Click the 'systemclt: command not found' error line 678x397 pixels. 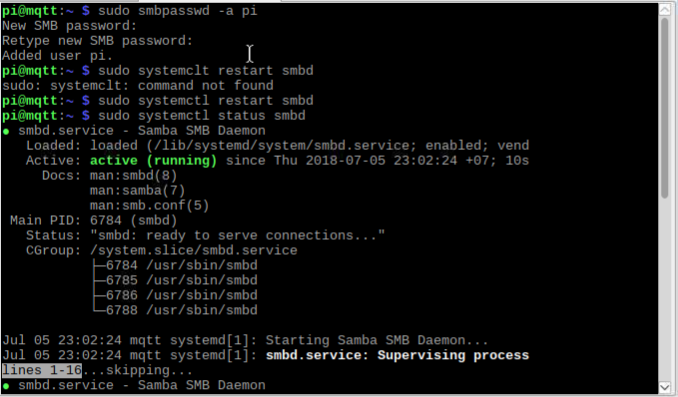click(x=138, y=86)
